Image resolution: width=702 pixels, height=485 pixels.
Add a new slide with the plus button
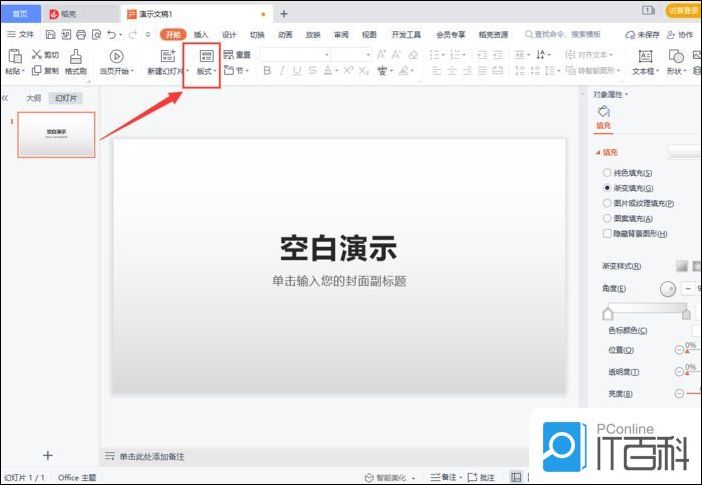point(47,455)
